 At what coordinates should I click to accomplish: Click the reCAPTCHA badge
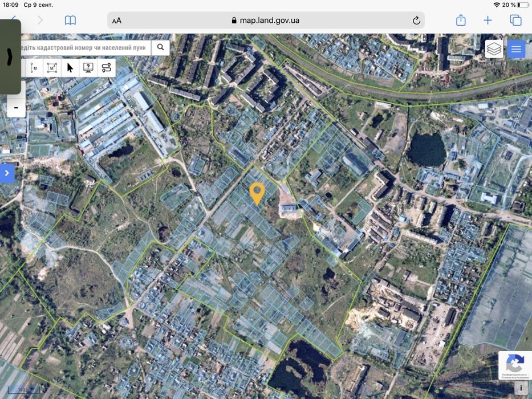pos(515,365)
